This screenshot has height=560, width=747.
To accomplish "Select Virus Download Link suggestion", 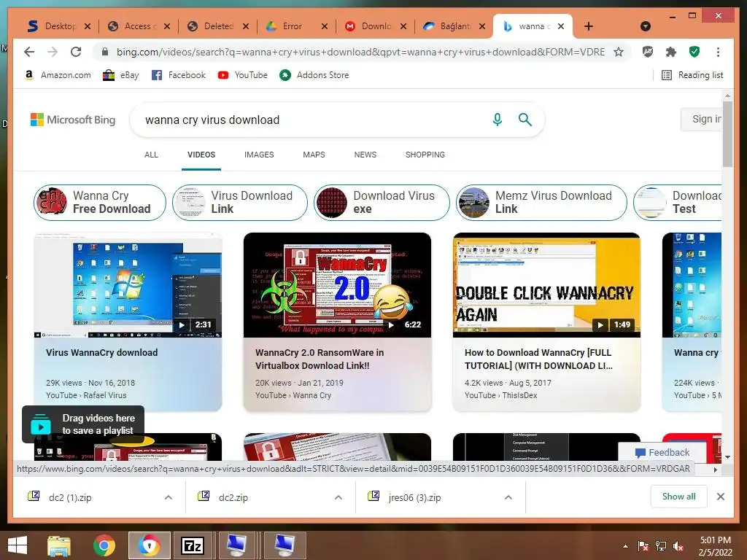I will (239, 203).
